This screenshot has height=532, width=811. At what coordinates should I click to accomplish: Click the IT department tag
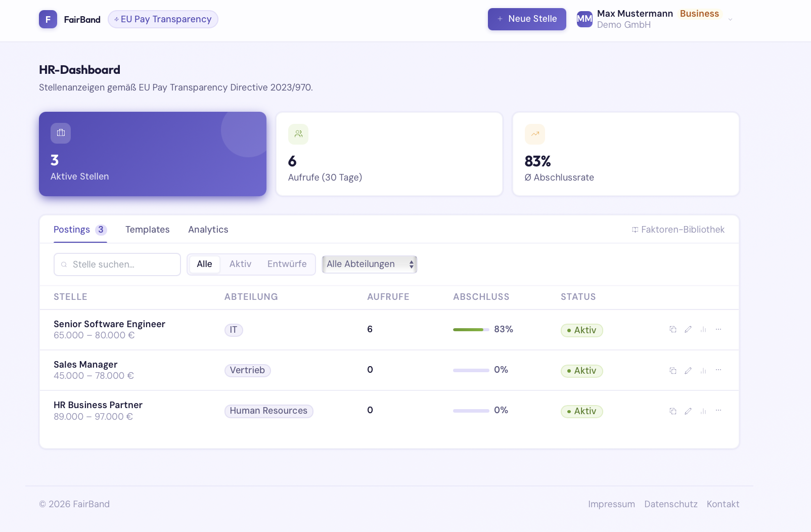coord(234,330)
